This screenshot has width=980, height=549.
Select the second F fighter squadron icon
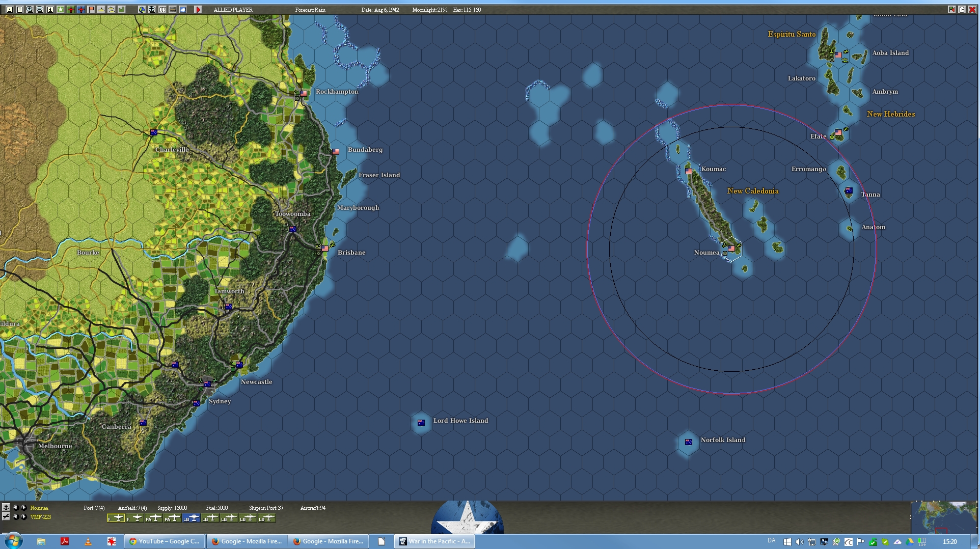[x=134, y=518]
